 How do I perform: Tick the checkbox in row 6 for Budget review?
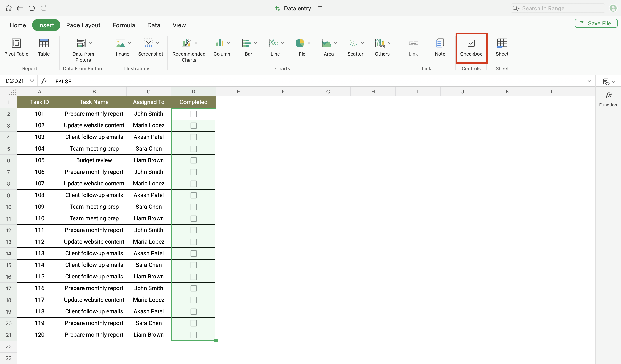pos(194,160)
